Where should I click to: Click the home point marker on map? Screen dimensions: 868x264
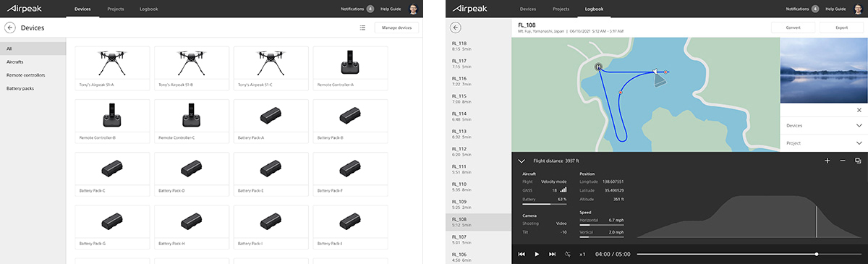[599, 67]
